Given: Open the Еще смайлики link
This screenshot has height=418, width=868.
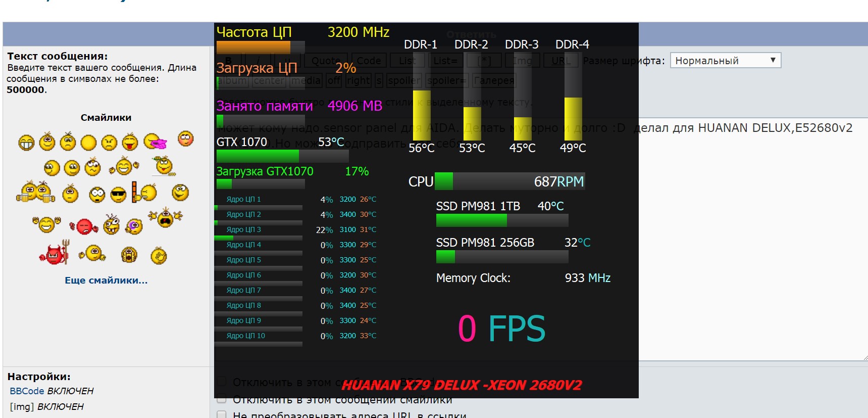Looking at the screenshot, I should [106, 281].
